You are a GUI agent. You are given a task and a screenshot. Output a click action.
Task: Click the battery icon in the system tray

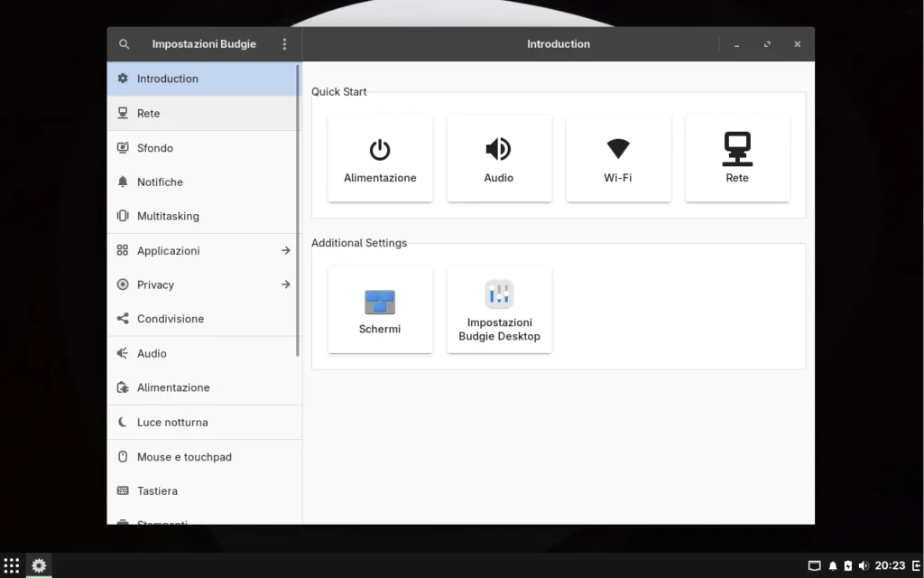pos(846,565)
